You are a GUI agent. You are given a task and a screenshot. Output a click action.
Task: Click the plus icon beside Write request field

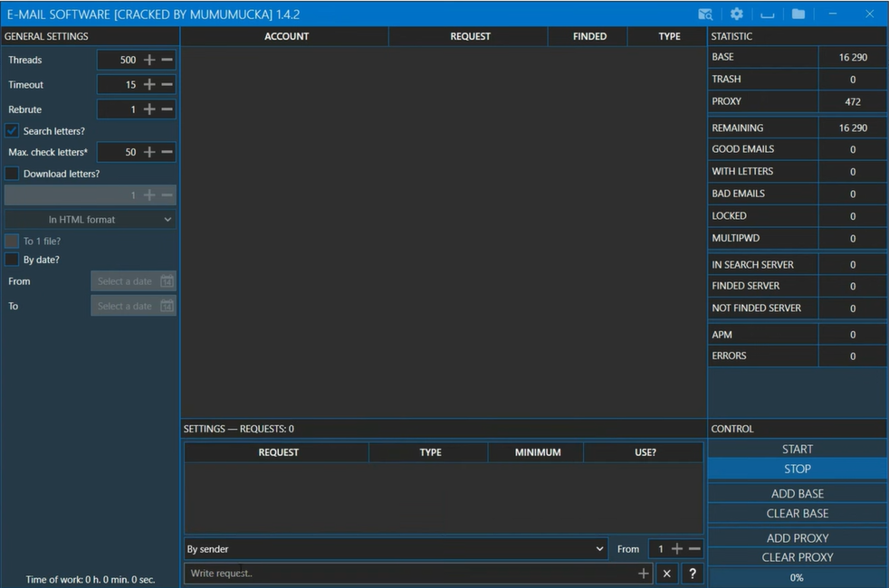point(644,574)
